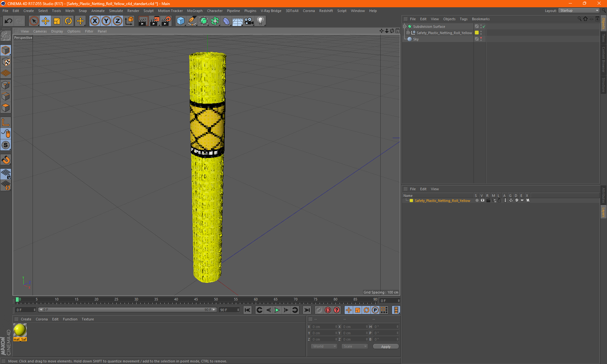Open the MoGraph menu
Image resolution: width=607 pixels, height=364 pixels.
point(194,11)
